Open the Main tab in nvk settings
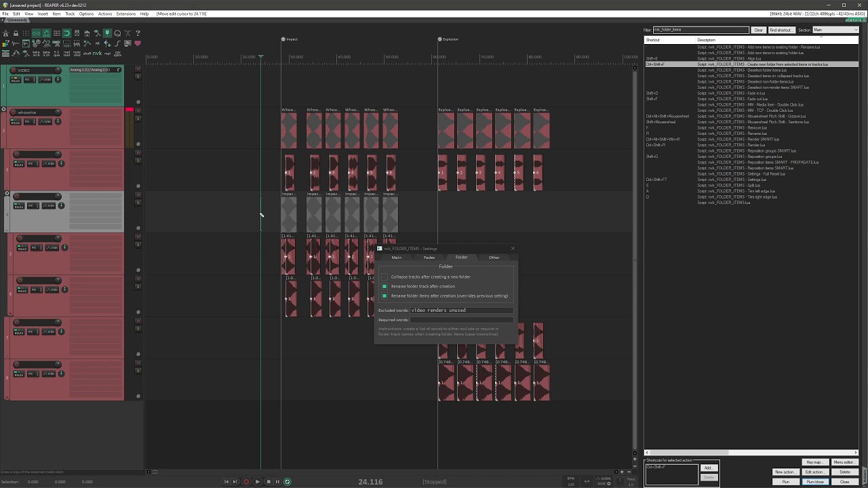 pos(397,258)
